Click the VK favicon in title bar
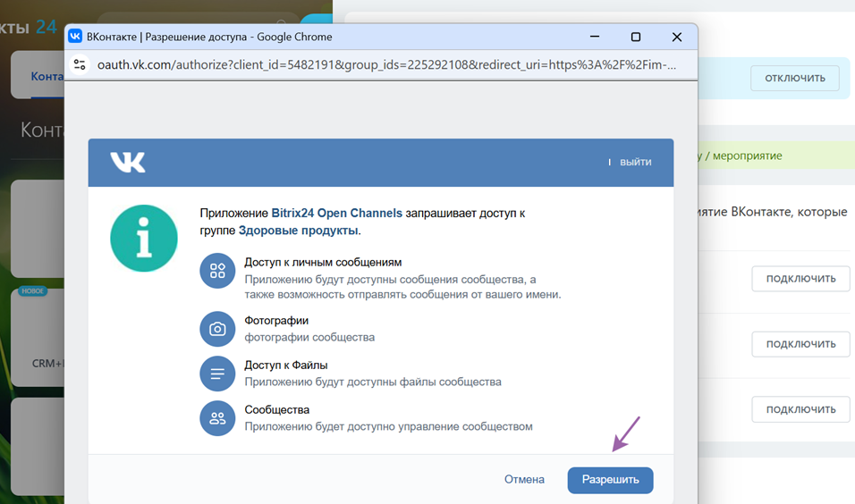 [x=75, y=37]
